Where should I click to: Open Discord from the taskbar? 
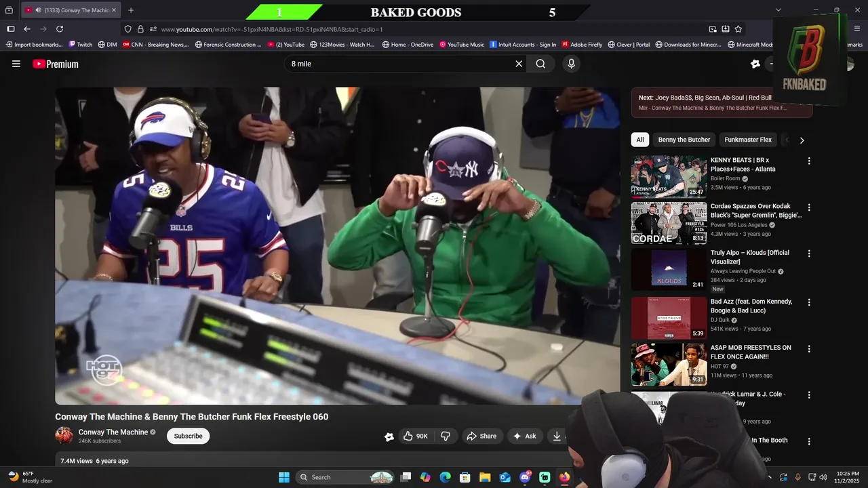coord(525,477)
